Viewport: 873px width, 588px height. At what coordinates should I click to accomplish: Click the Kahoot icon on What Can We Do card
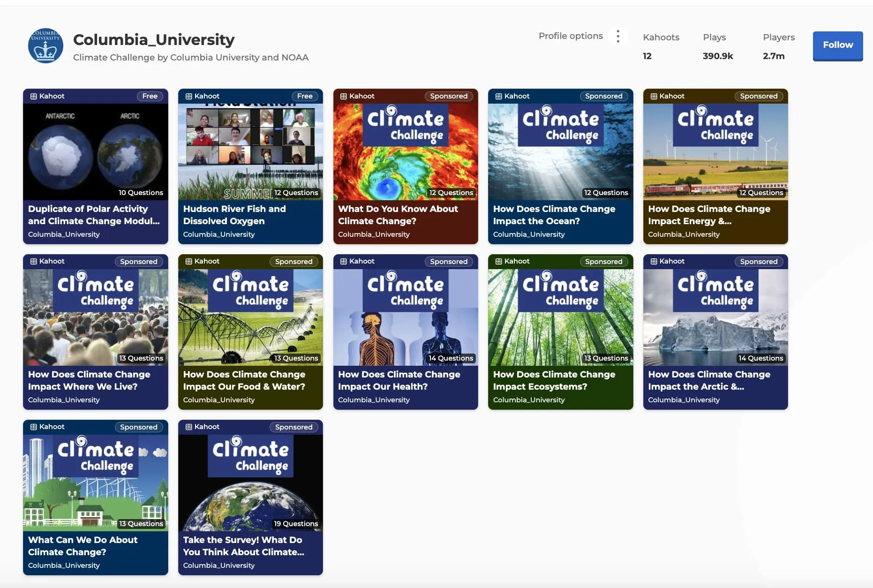34,427
